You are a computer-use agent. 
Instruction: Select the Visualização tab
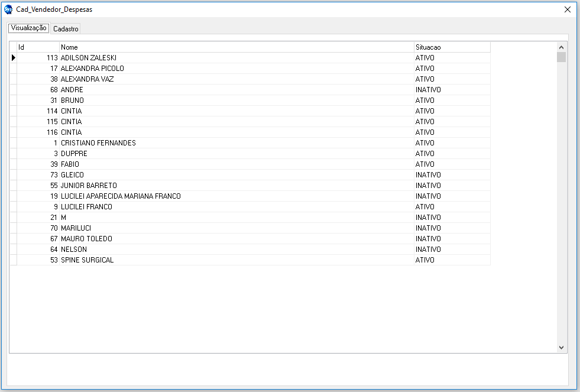pos(28,28)
